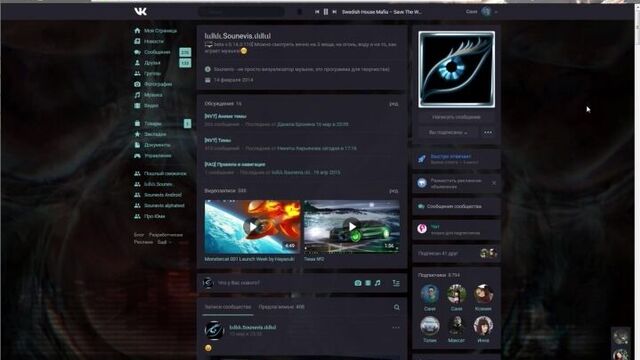Click Написать сообщение button
Screen dimensions: 640x360
[x=456, y=117]
